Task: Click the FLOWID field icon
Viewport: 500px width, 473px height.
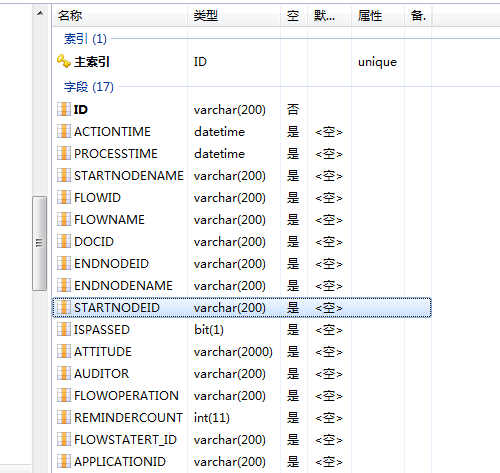Action: (63, 197)
